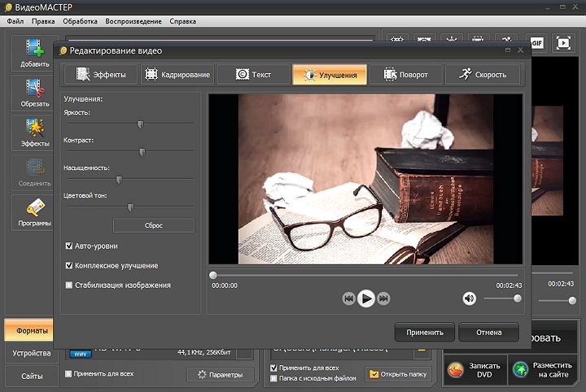
Task: Mute the preview with speaker icon
Action: (x=470, y=298)
